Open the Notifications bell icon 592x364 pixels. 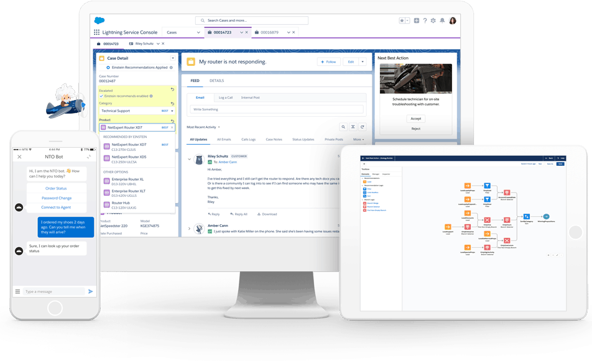click(x=442, y=20)
